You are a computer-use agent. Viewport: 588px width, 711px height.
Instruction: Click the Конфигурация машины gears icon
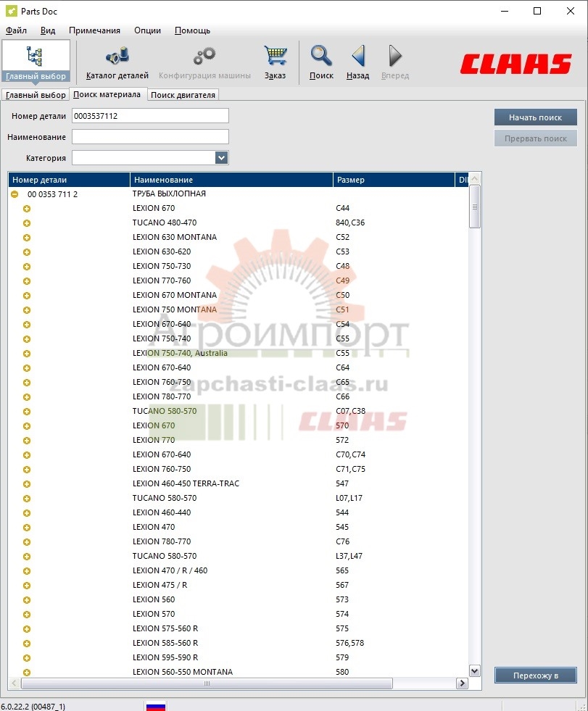[204, 63]
